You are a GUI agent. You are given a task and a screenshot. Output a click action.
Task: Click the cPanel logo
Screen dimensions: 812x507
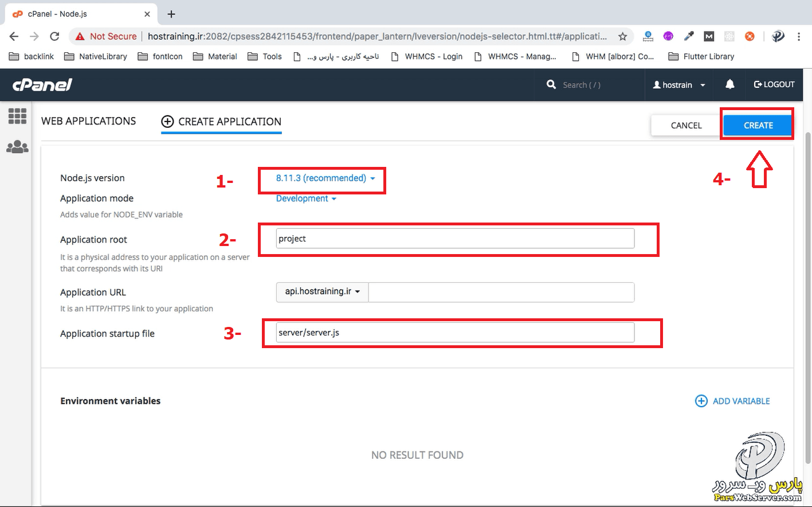coord(42,84)
